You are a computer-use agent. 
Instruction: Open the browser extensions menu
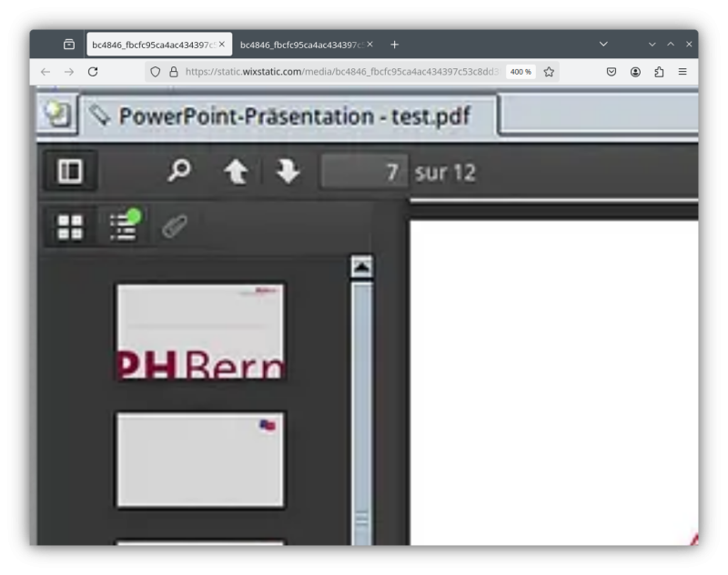click(659, 72)
